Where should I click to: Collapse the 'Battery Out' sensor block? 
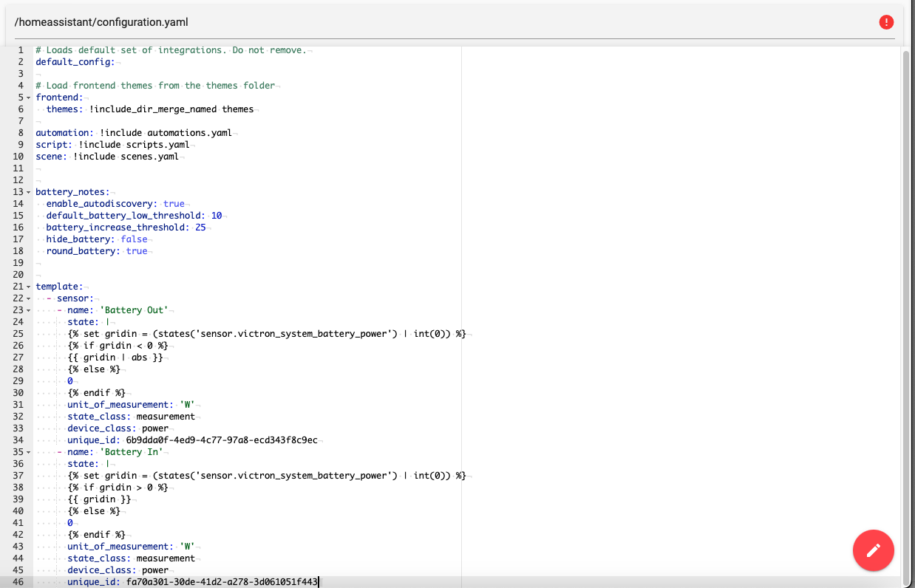[28, 310]
